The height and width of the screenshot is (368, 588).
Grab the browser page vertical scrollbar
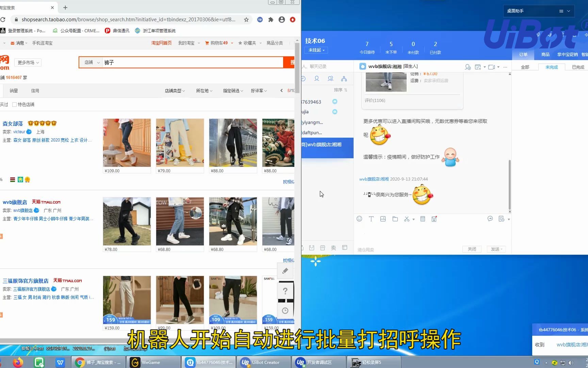pos(297,67)
